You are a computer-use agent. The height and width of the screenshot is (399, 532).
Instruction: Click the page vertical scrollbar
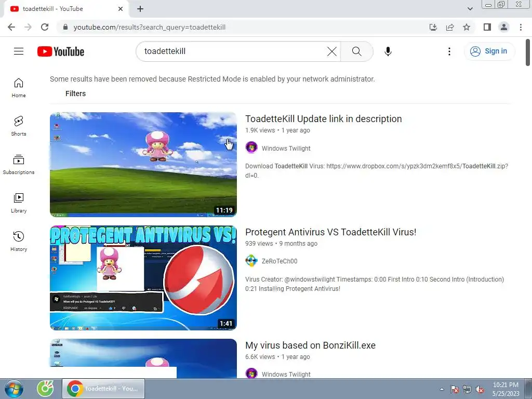click(528, 52)
